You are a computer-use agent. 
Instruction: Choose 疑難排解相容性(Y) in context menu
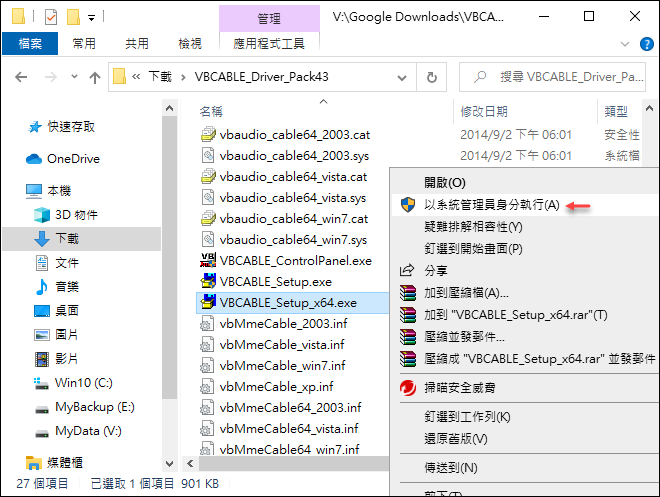[x=525, y=227]
